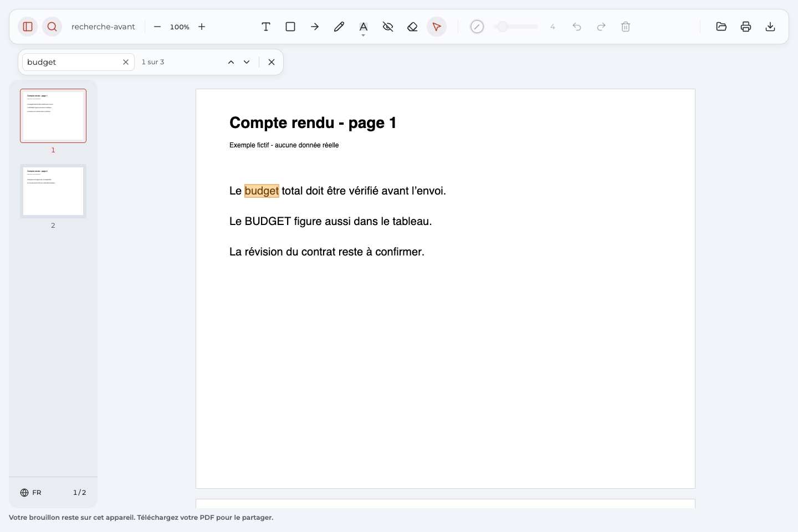Screen dimensions: 798x532
Task: Click the Redo arrow
Action: [x=601, y=27]
